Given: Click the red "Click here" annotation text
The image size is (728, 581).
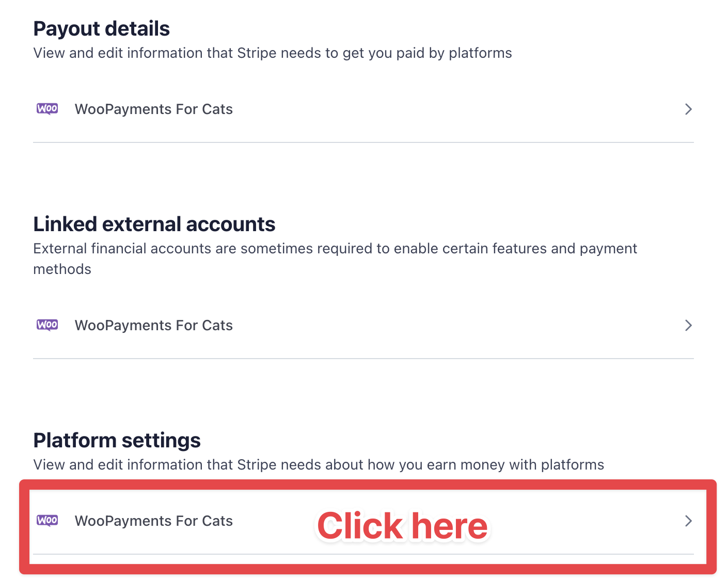Looking at the screenshot, I should pos(402,526).
